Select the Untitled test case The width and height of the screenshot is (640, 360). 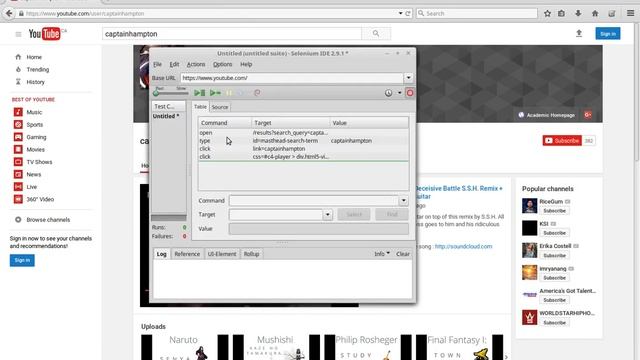[166, 116]
